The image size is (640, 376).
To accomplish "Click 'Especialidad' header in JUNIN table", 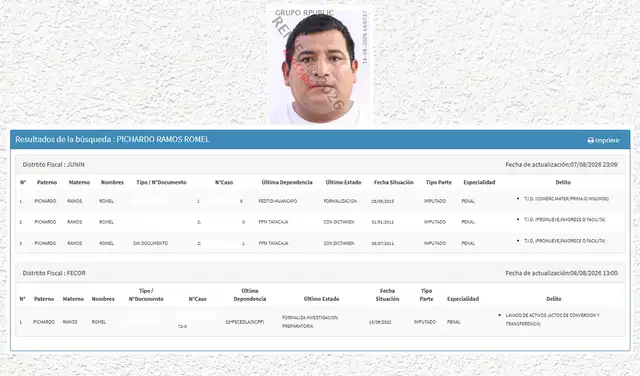I will click(479, 182).
